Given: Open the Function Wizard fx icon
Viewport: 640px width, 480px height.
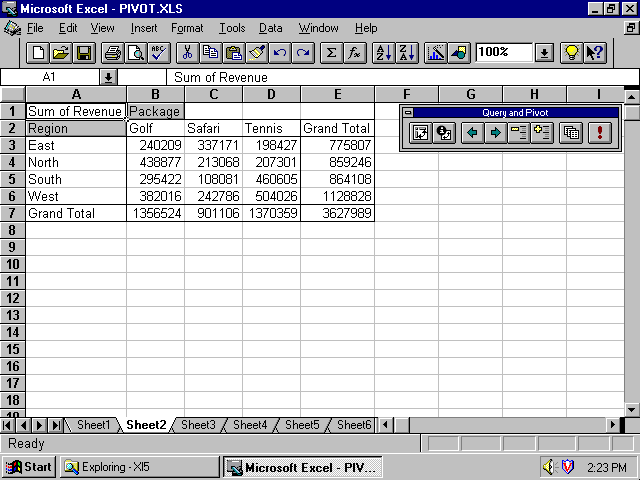Looking at the screenshot, I should [355, 53].
